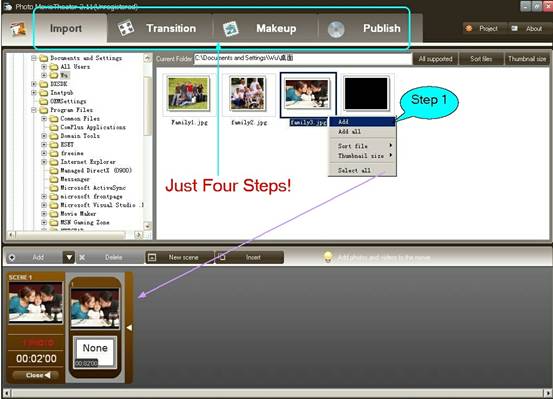Click the New scene button
The image size is (553, 399).
[x=180, y=258]
